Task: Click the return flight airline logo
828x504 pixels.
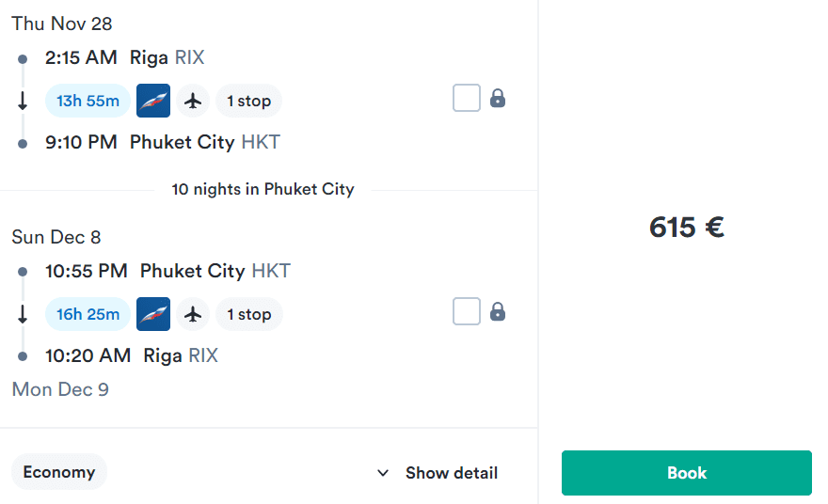Action: (x=153, y=314)
